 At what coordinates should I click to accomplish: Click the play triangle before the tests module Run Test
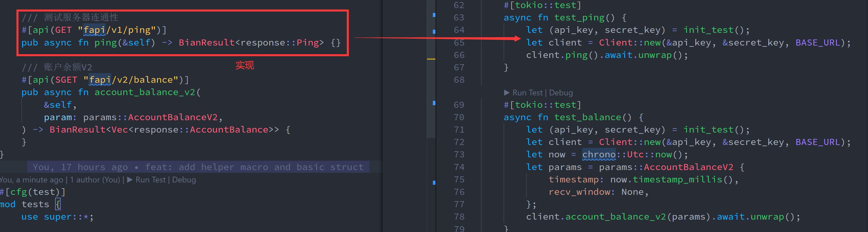[x=130, y=180]
